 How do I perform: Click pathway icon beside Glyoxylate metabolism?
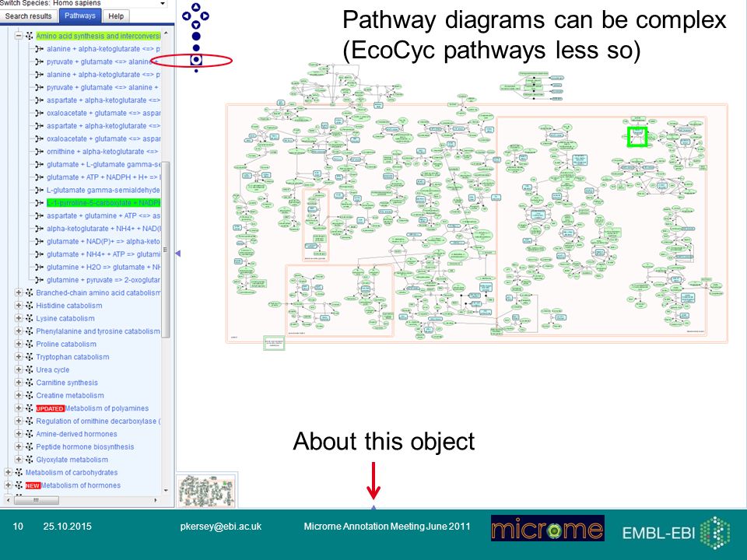coord(29,460)
